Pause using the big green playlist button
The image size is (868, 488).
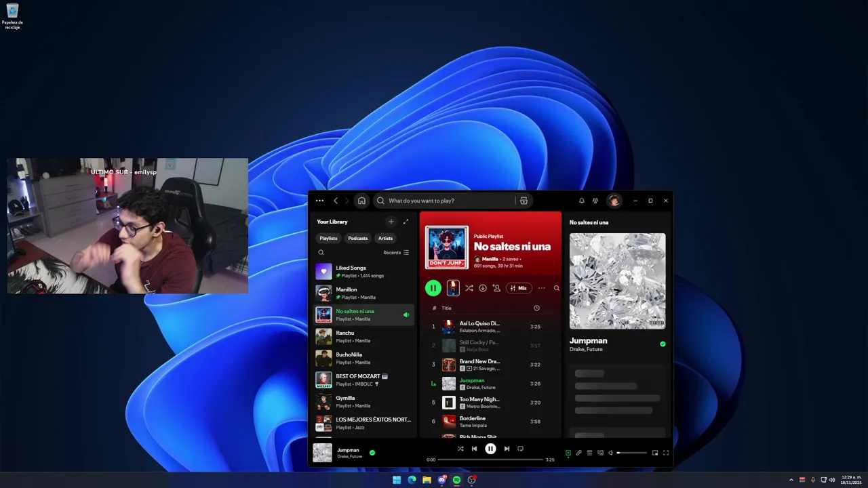pyautogui.click(x=433, y=288)
